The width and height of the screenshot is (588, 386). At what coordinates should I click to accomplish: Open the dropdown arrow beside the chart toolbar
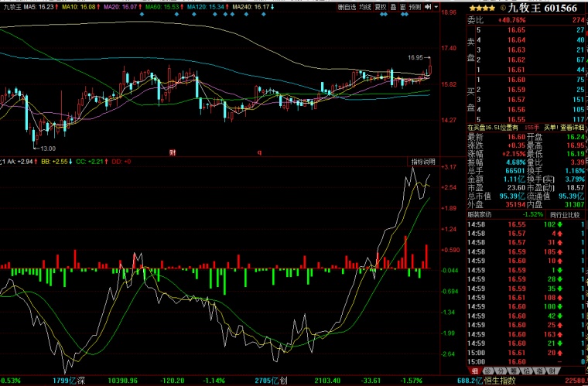point(436,7)
